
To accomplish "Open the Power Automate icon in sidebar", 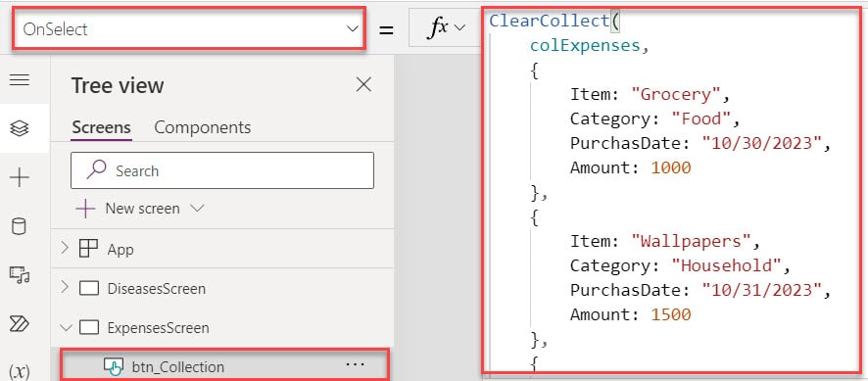I will coord(20,323).
